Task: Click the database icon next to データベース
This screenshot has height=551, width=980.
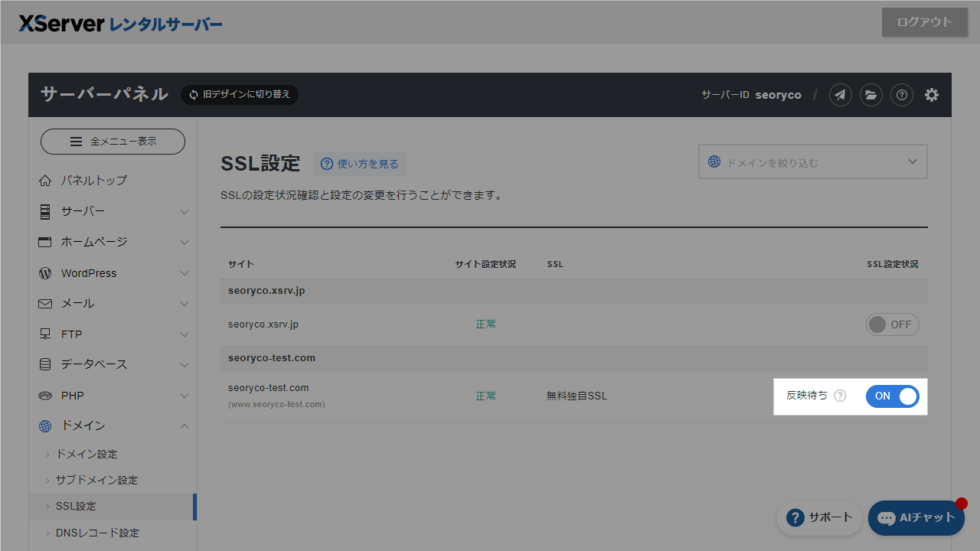Action: pyautogui.click(x=44, y=364)
